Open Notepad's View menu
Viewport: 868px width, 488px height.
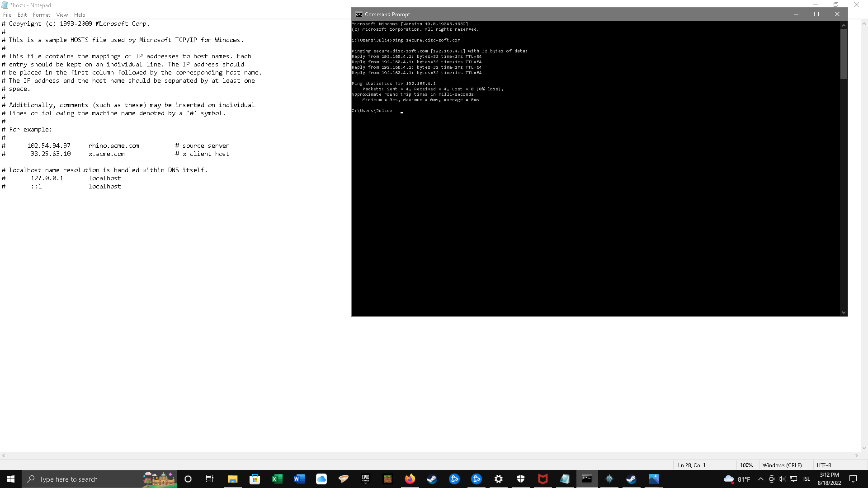pos(62,15)
